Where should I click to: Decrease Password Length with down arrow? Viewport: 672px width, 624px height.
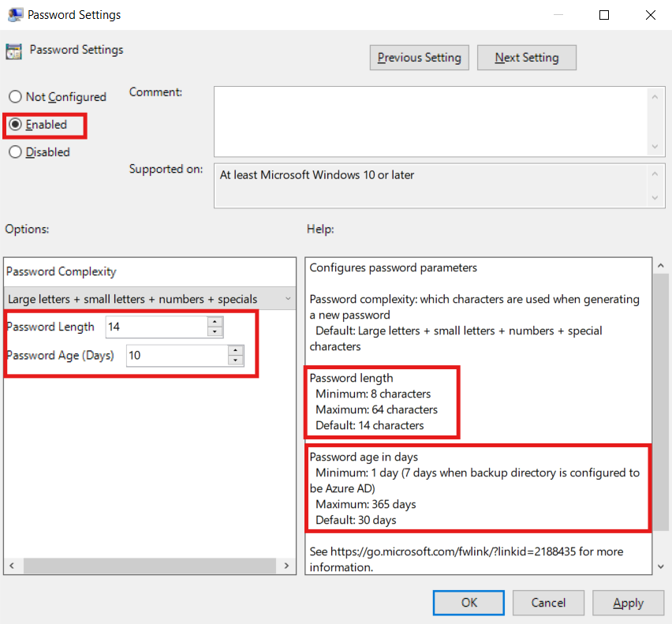pyautogui.click(x=215, y=332)
